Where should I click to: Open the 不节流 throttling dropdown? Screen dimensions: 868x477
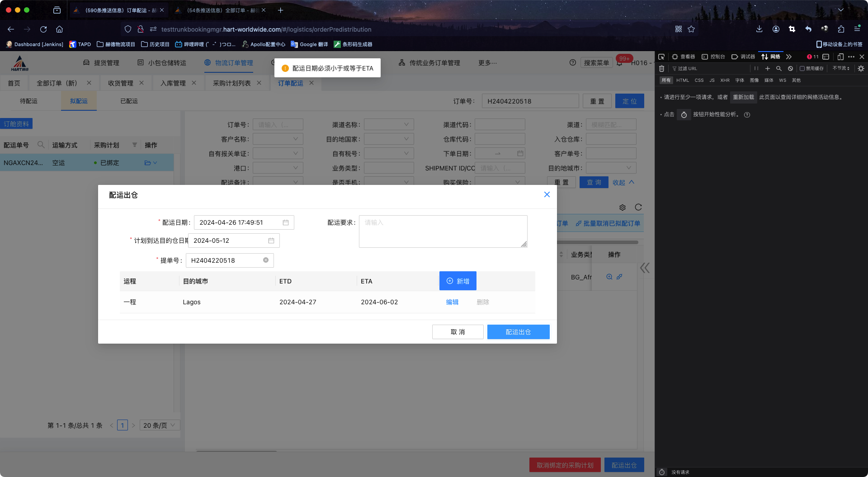pyautogui.click(x=841, y=69)
